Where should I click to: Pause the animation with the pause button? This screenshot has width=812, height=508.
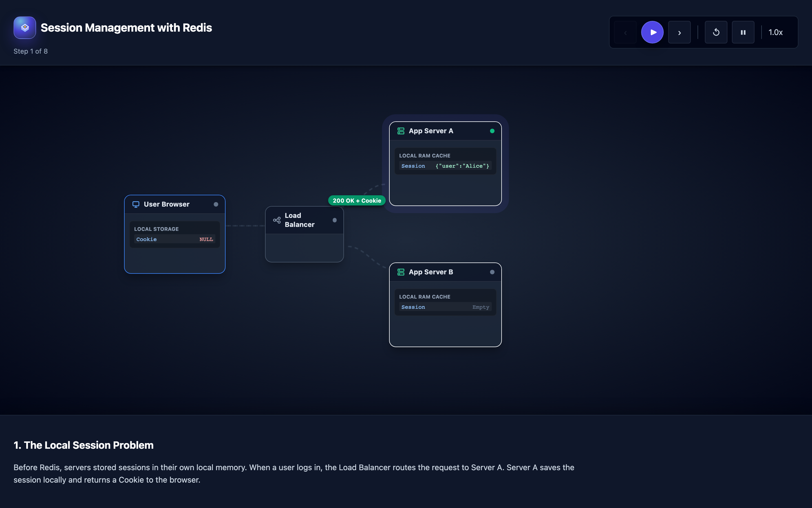(743, 32)
